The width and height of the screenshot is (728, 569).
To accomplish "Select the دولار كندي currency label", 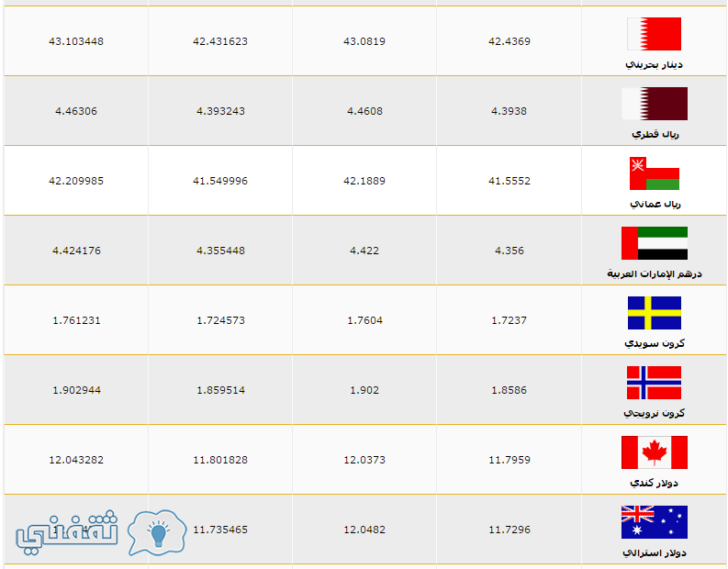I will point(654,483).
